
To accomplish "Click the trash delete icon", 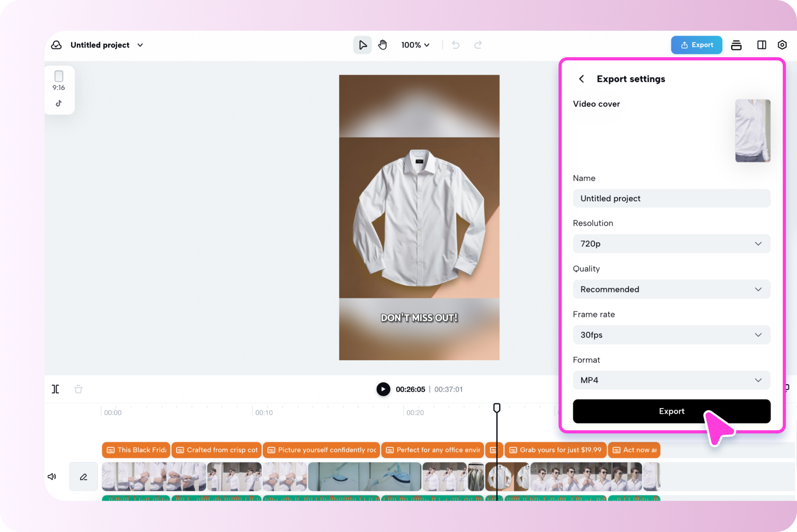I will [x=78, y=388].
